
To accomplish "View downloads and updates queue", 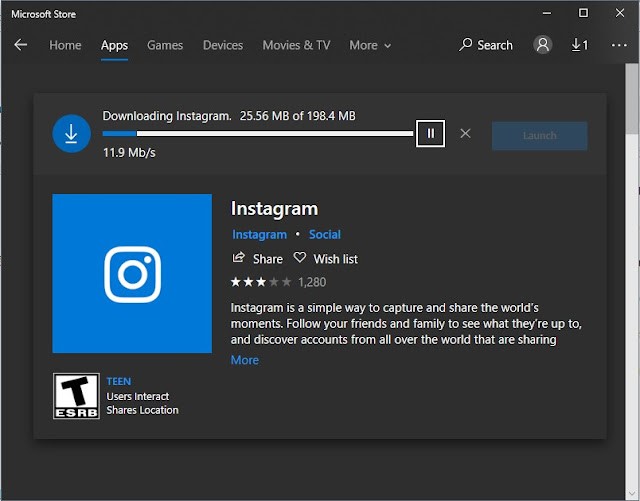I will pyautogui.click(x=580, y=45).
